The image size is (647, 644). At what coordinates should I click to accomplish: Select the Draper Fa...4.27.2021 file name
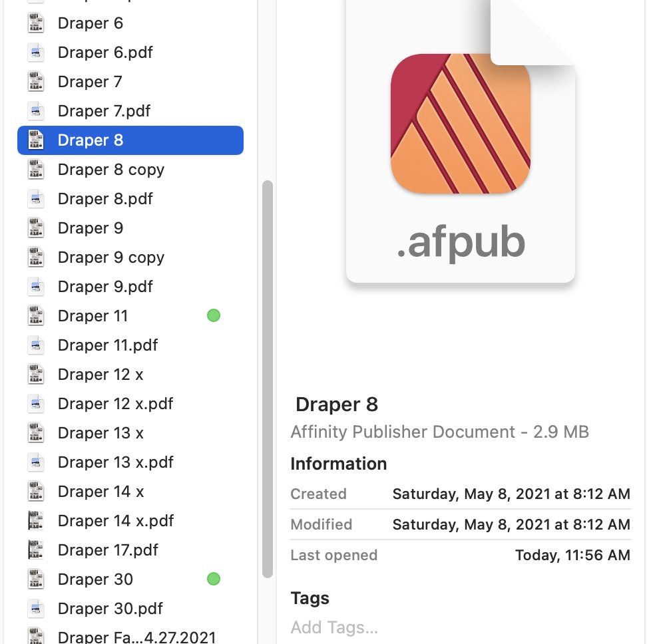click(x=137, y=637)
